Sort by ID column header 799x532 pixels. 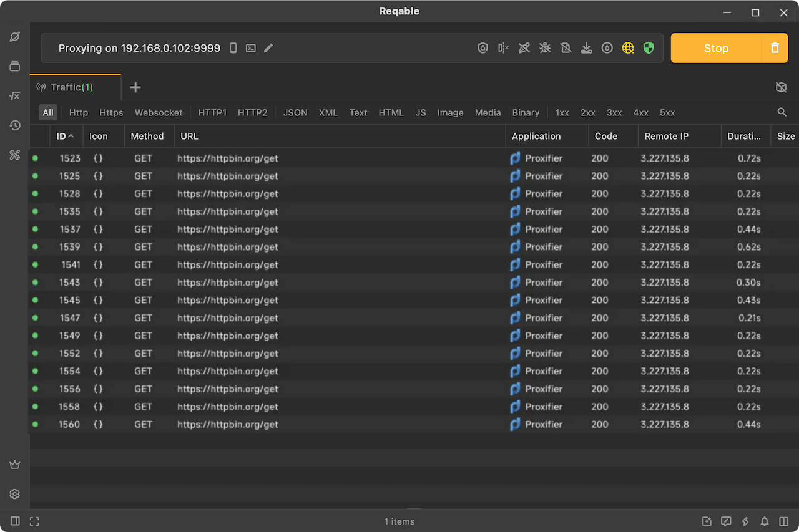coord(66,136)
